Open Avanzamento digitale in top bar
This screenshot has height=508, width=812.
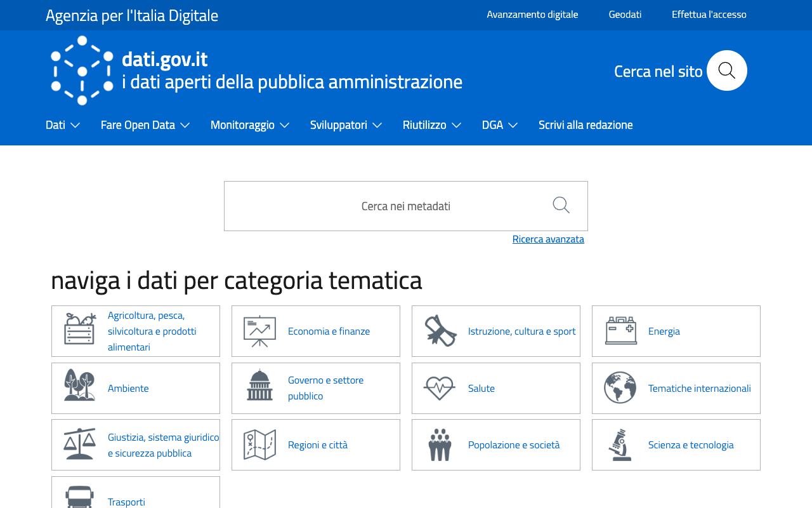(x=532, y=14)
